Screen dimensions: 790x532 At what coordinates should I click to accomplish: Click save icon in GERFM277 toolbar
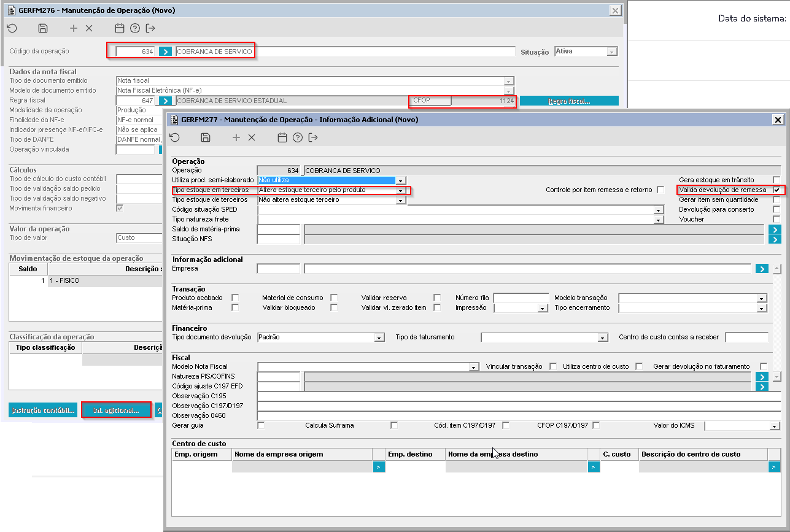tap(206, 137)
